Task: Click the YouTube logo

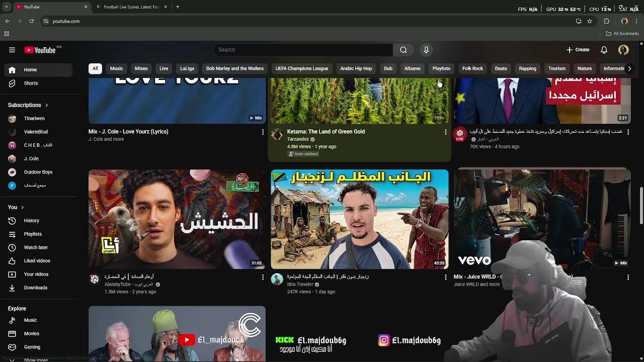Action: (40, 50)
